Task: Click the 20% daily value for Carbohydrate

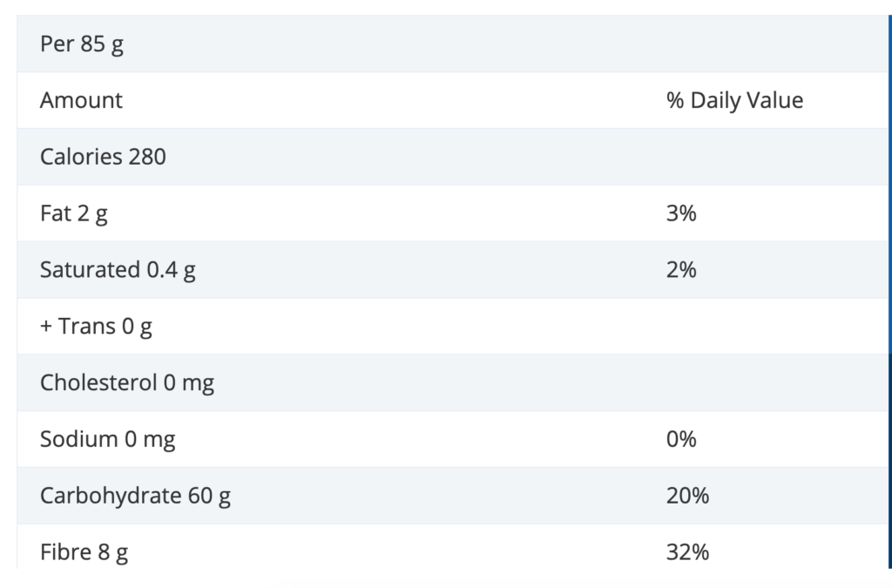Action: [x=687, y=496]
